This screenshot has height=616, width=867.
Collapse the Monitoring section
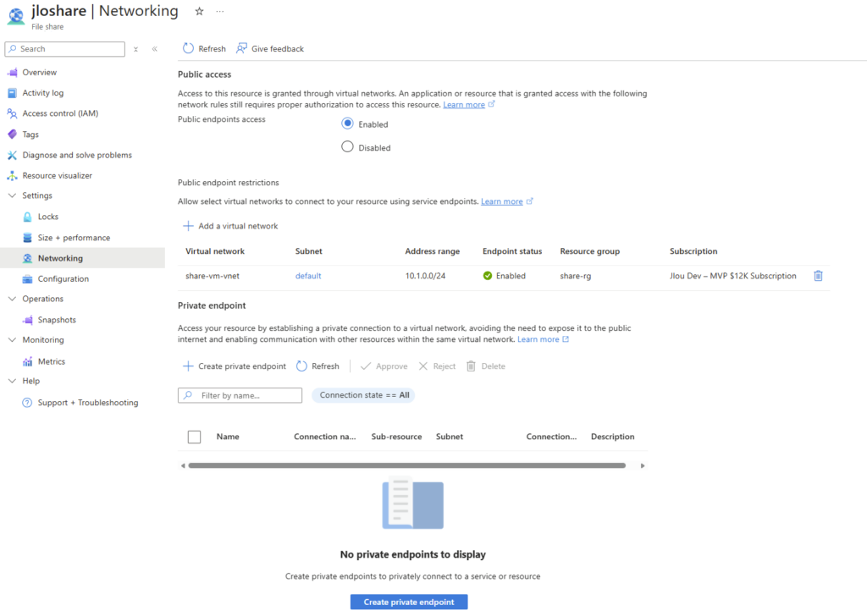12,340
